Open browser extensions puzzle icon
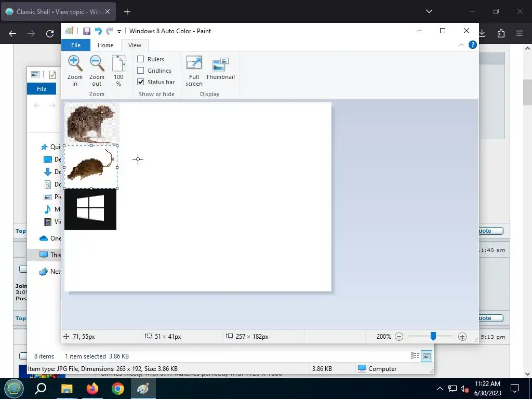The height and width of the screenshot is (399, 532). pyautogui.click(x=501, y=33)
